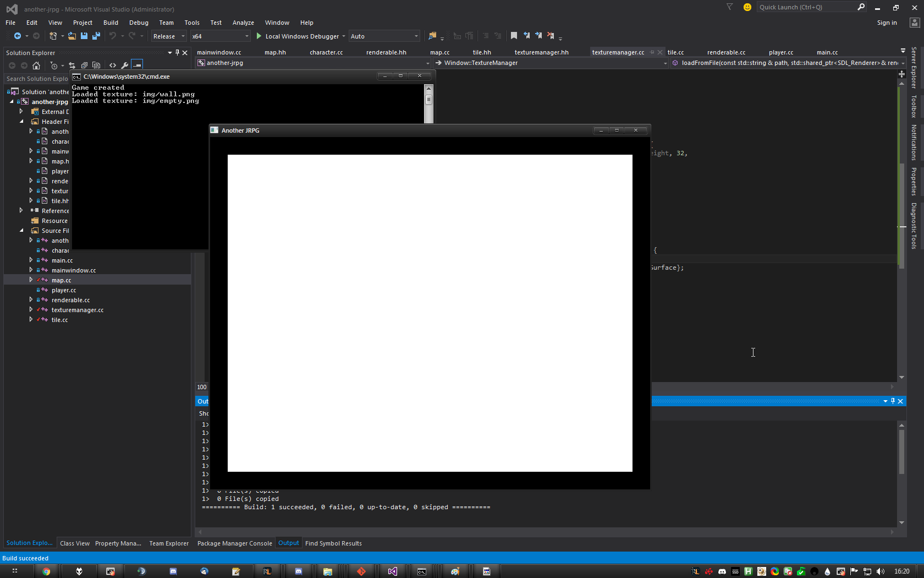The image size is (924, 578).
Task: Open the Team Explorer tab
Action: tap(169, 543)
